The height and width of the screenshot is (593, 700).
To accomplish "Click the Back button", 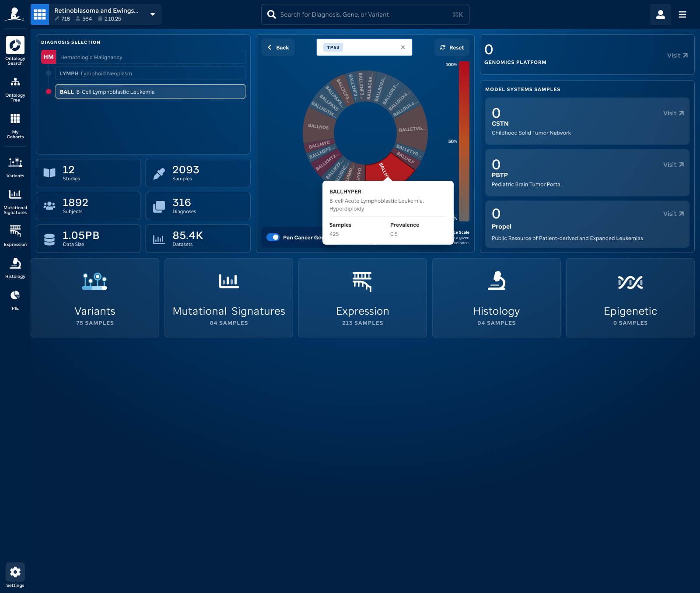I will click(278, 47).
